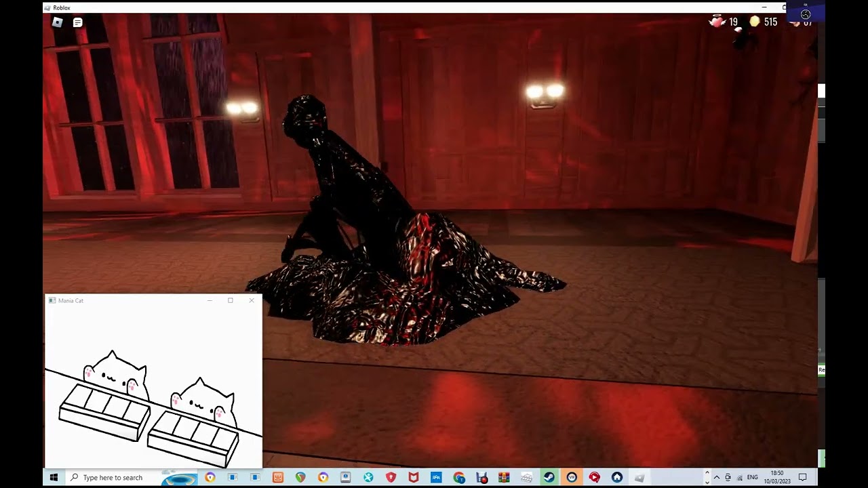Open the notification center icon

(x=802, y=477)
